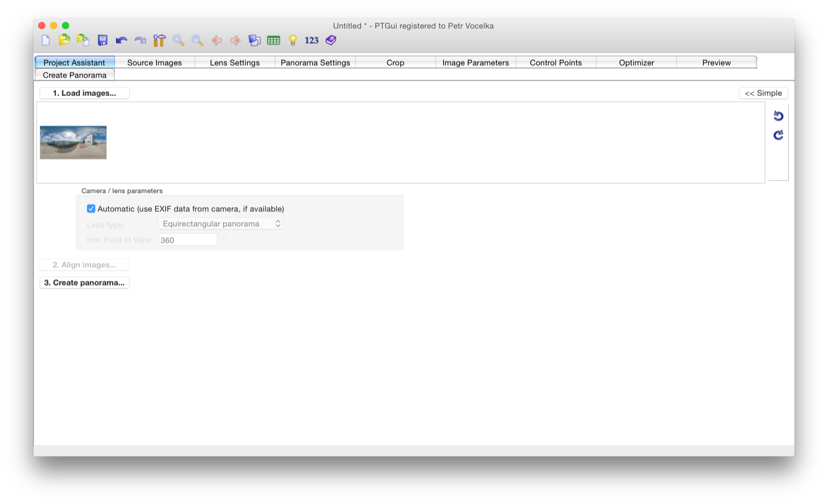Click the Create panorama button
The height and width of the screenshot is (504, 828).
click(x=84, y=283)
